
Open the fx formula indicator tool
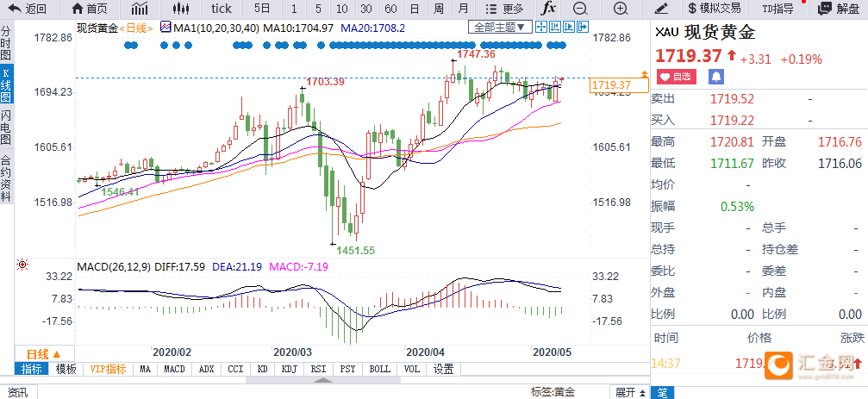click(x=548, y=9)
